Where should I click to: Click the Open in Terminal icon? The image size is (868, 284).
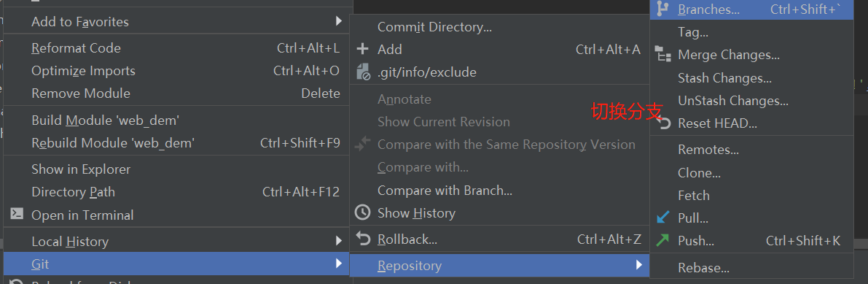point(17,214)
